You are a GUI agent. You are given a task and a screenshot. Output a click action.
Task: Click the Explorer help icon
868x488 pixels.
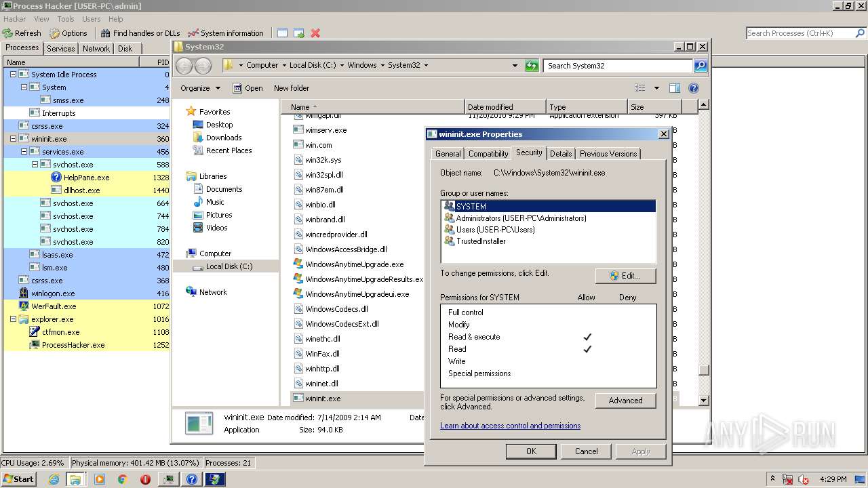[694, 88]
